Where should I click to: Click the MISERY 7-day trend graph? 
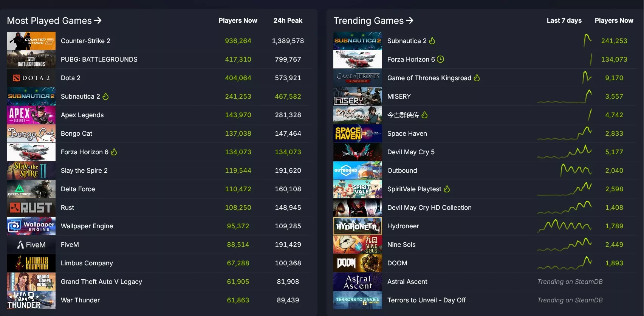[x=564, y=96]
